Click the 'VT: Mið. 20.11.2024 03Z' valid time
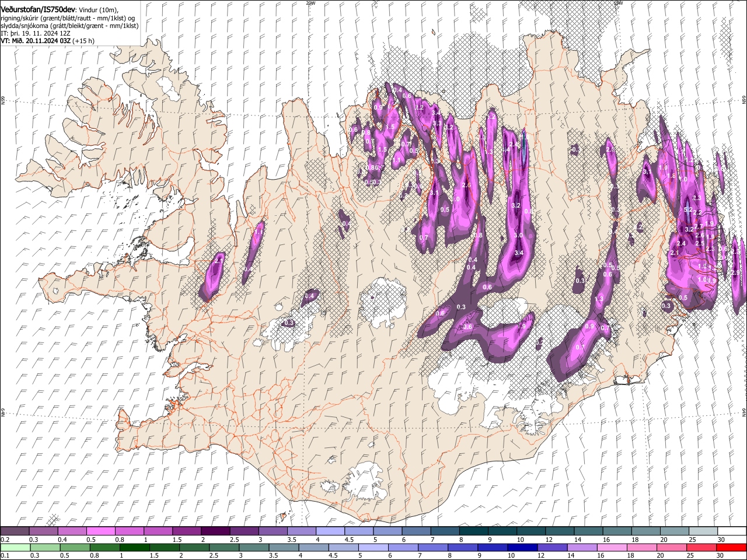This screenshot has width=747, height=560. (x=36, y=41)
